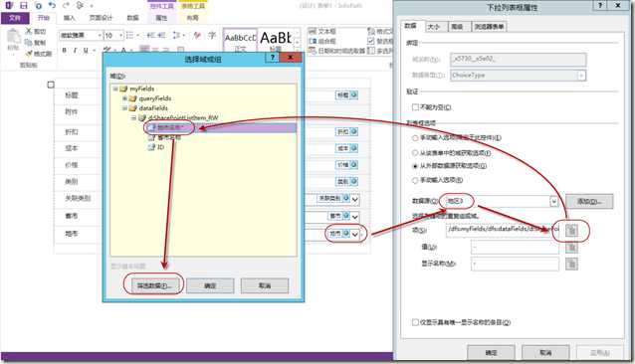Click the Add button beside data source
The width and height of the screenshot is (635, 364).
pos(589,201)
